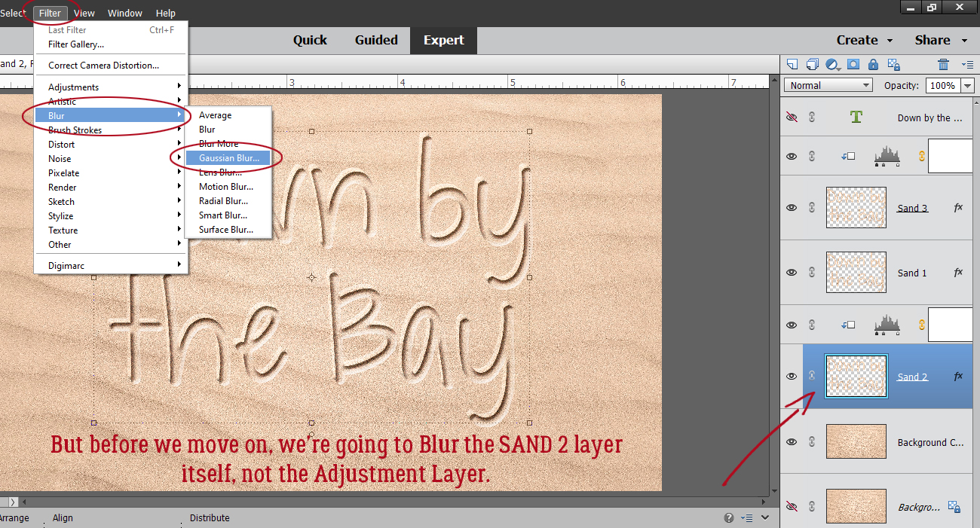The width and height of the screenshot is (980, 528).
Task: Click the text layer T icon
Action: 856,117
